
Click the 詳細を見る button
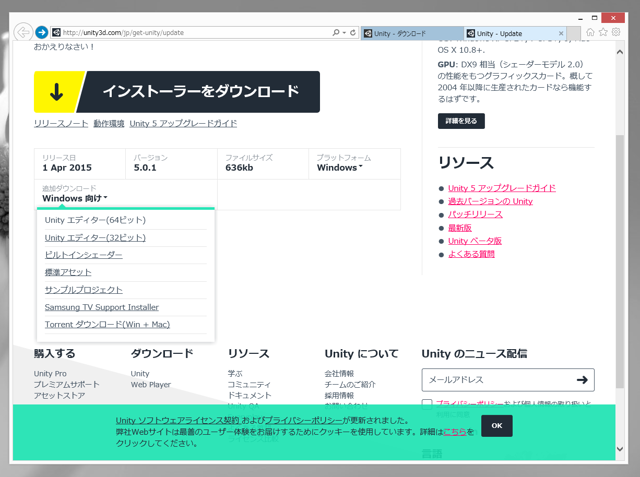tap(461, 121)
